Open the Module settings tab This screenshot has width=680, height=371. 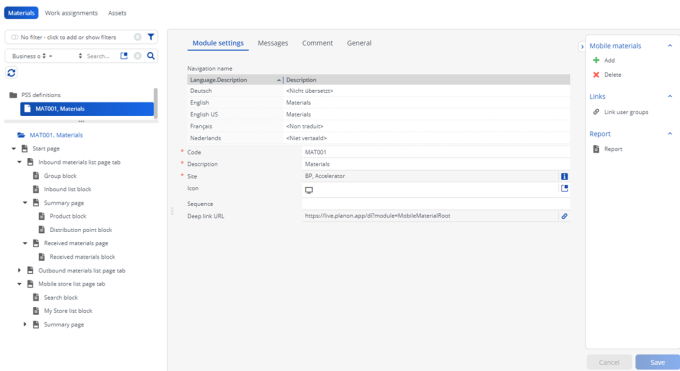tap(218, 43)
